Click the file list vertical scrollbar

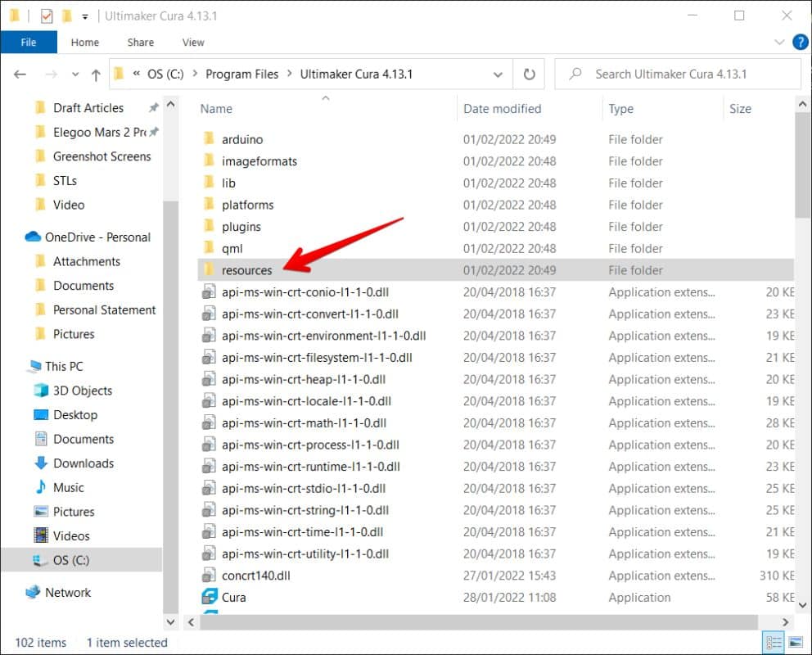pyautogui.click(x=802, y=165)
